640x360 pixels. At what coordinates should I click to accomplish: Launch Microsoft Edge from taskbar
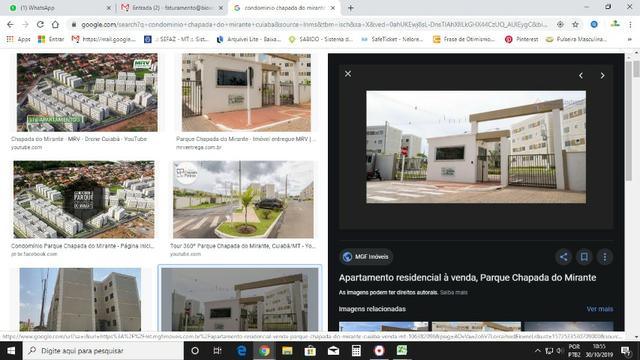tap(241, 351)
